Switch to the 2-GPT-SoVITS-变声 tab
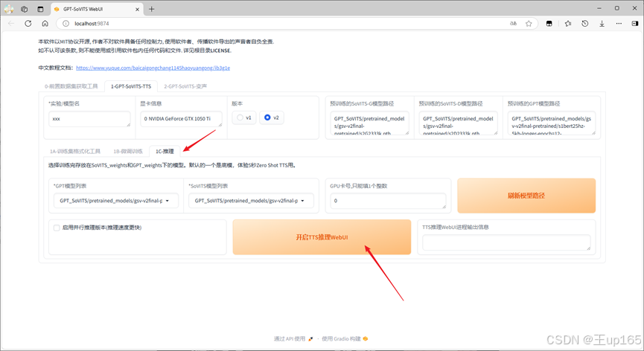 [185, 86]
